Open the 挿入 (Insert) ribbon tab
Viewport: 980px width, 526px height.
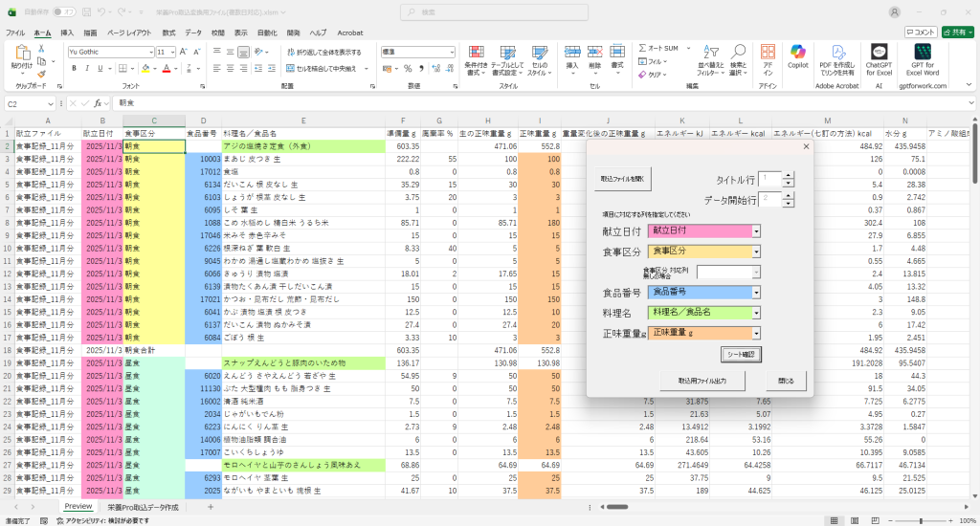67,33
